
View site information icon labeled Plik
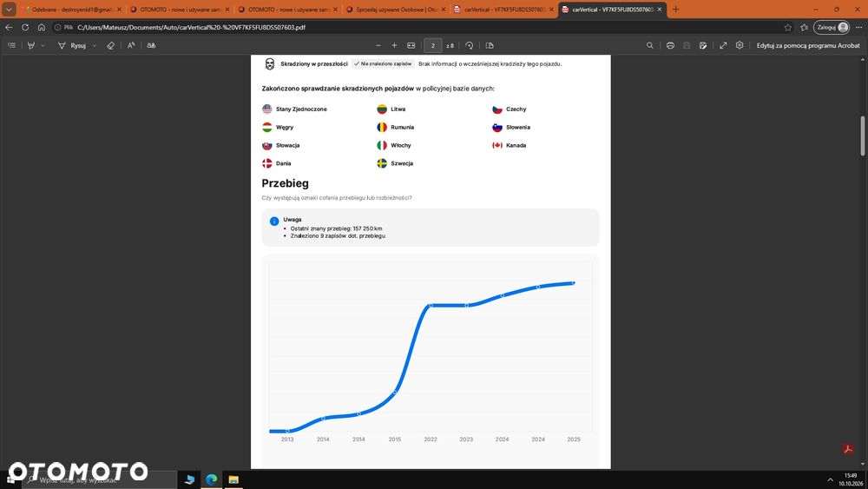coord(63,27)
